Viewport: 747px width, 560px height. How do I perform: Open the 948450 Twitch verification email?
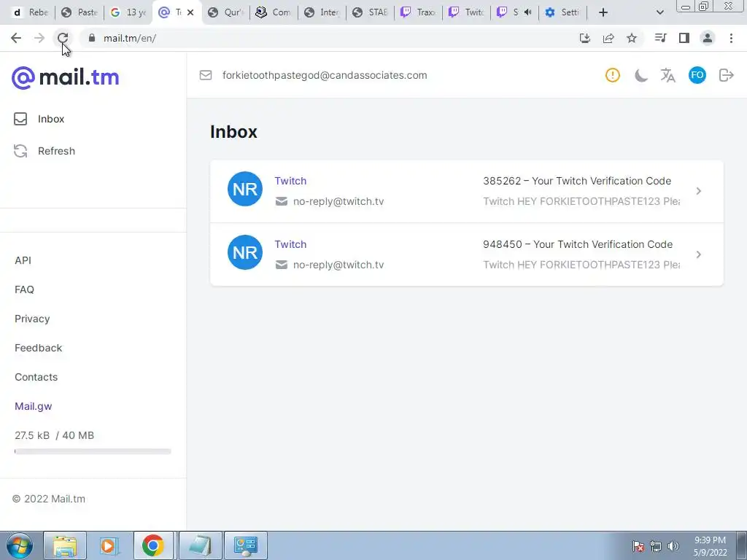[x=467, y=254]
